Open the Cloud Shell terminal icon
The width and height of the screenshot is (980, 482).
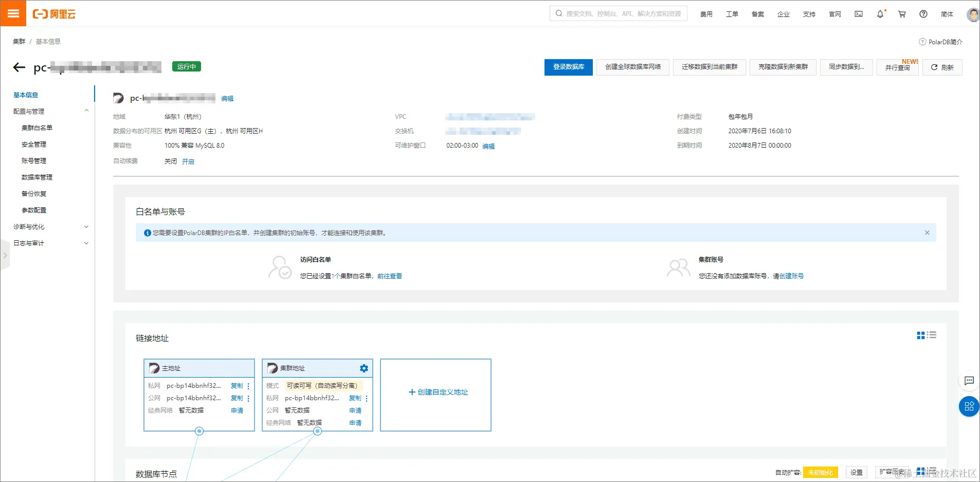[x=859, y=14]
